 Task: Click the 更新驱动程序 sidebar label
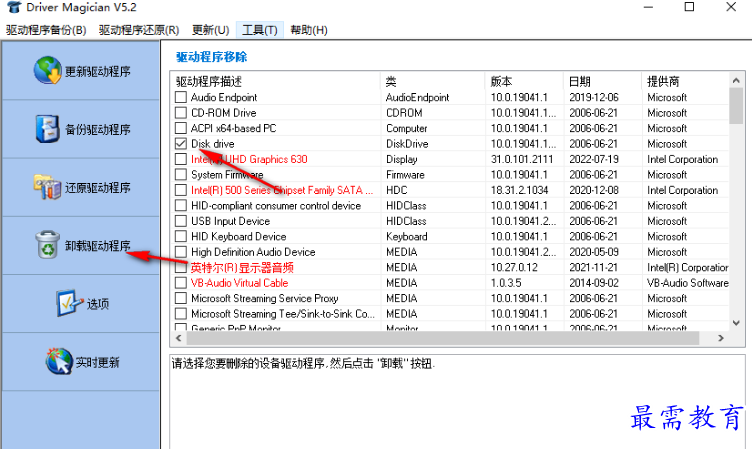click(98, 71)
